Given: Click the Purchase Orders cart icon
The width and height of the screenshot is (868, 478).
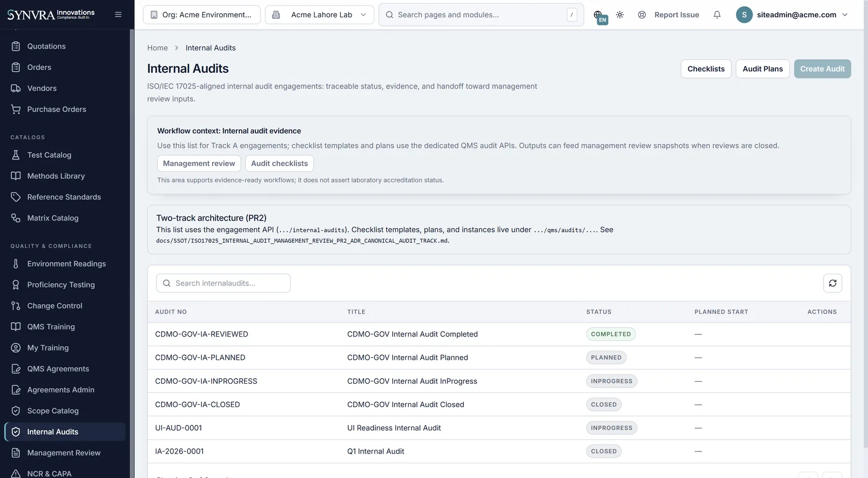Looking at the screenshot, I should 16,109.
